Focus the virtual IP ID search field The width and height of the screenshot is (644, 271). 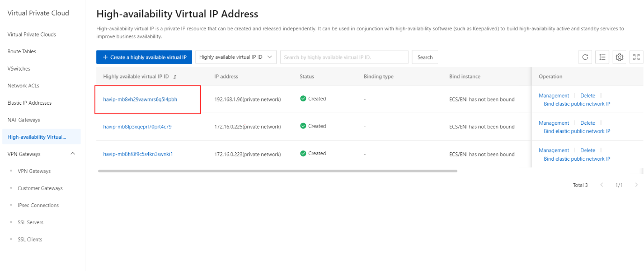[344, 57]
